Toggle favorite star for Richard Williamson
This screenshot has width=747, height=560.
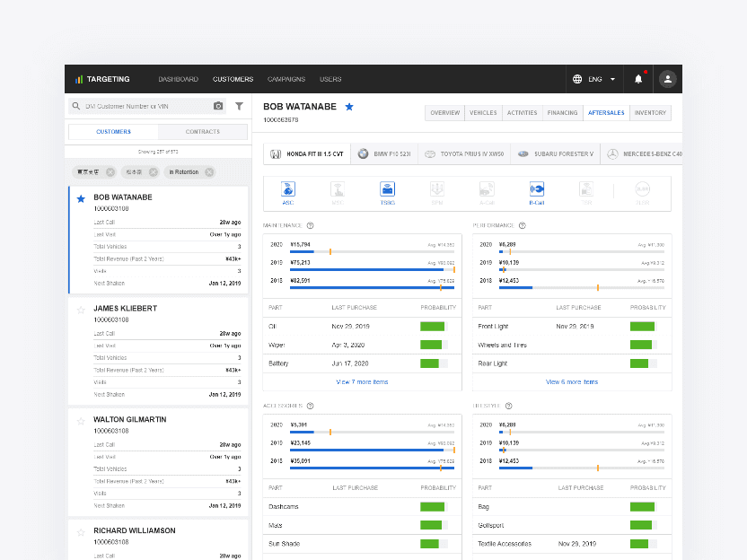[x=81, y=532]
